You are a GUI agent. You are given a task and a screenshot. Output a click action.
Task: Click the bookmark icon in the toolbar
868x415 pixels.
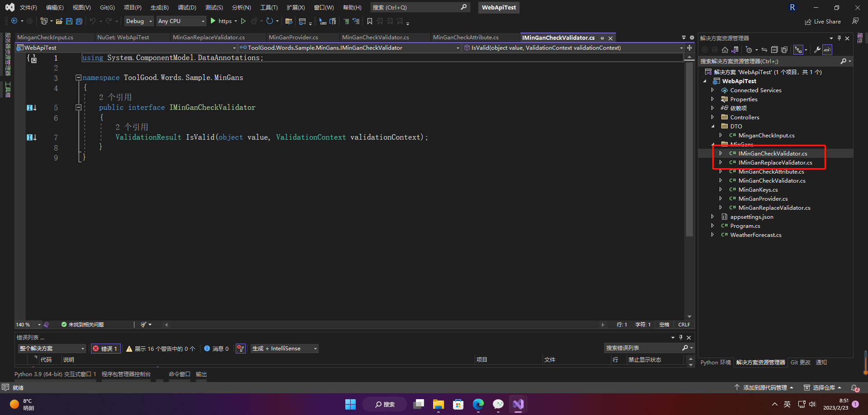(x=370, y=21)
